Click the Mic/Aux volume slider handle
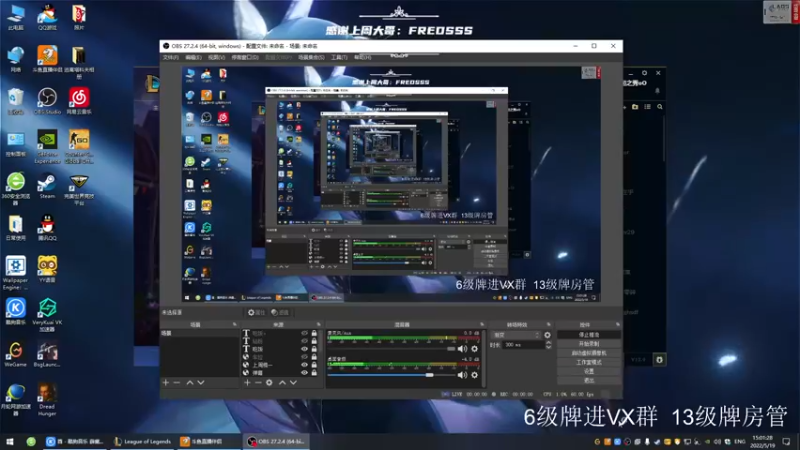This screenshot has height=450, width=800. coord(451,349)
